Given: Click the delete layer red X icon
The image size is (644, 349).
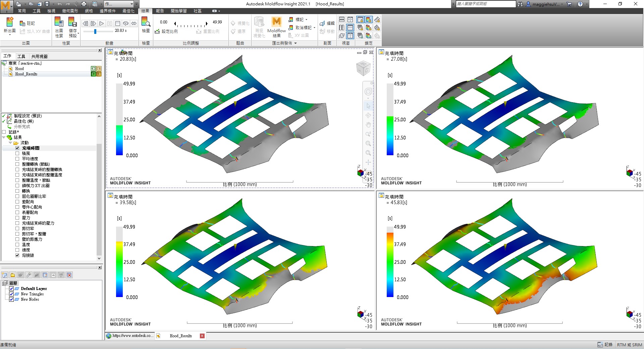Looking at the screenshot, I should point(69,275).
